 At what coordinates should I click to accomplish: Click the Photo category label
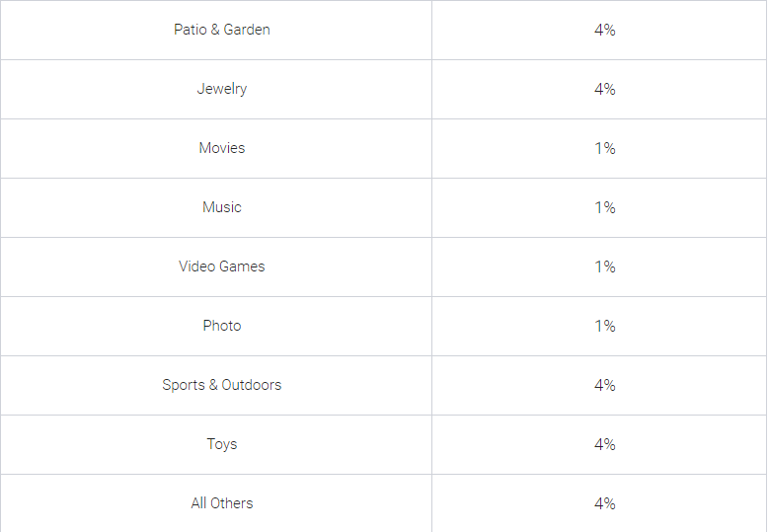pos(222,326)
